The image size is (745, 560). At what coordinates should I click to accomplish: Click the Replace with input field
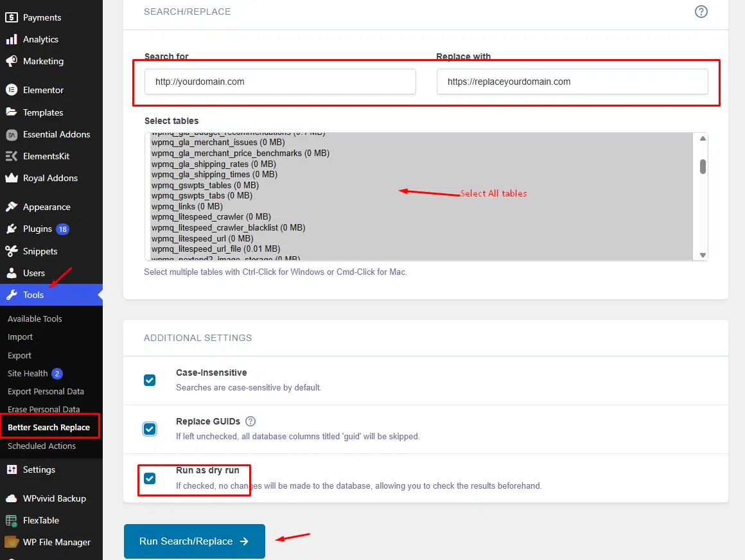[572, 82]
